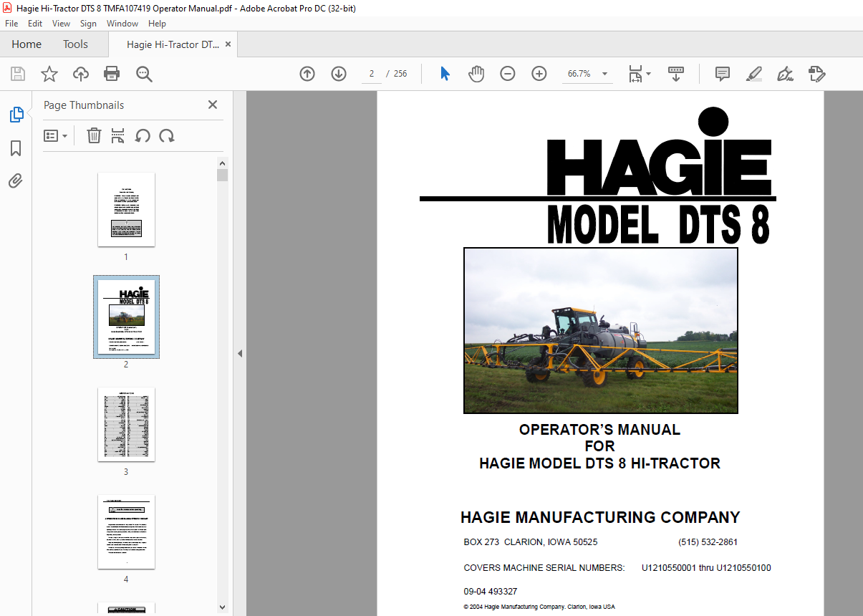This screenshot has width=863, height=616.
Task: Close the Page Thumbnails panel
Action: point(213,105)
